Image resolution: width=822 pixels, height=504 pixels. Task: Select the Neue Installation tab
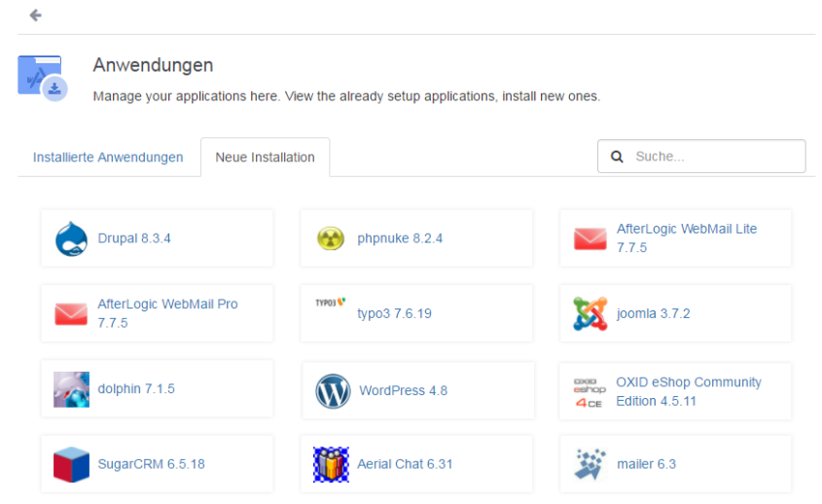click(266, 158)
